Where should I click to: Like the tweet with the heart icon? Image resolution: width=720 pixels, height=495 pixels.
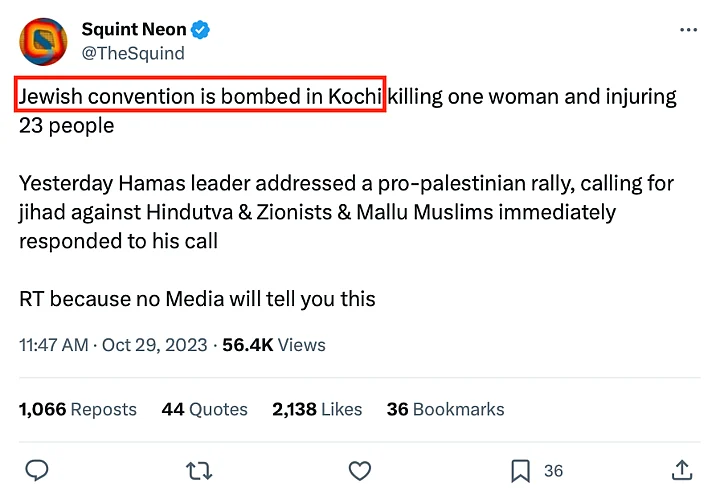(359, 470)
